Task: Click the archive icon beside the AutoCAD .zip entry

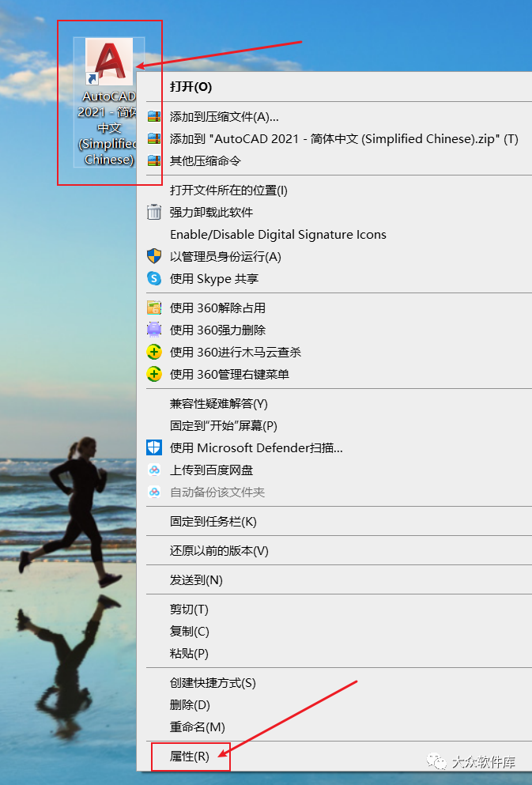Action: pos(154,138)
